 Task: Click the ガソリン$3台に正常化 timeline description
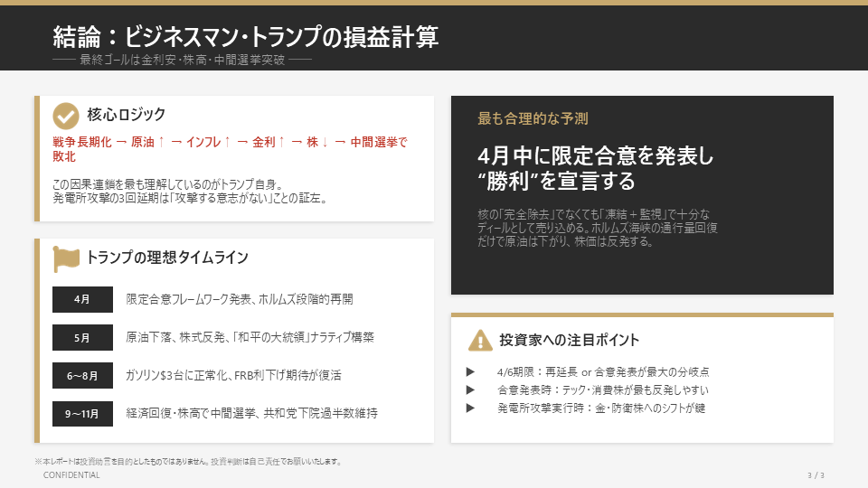233,375
